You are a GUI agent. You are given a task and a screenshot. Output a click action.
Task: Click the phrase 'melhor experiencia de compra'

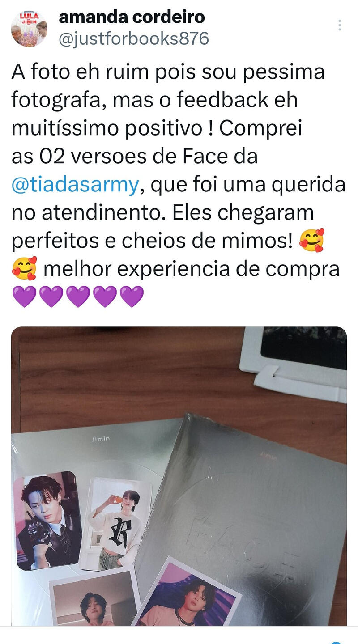click(x=192, y=269)
